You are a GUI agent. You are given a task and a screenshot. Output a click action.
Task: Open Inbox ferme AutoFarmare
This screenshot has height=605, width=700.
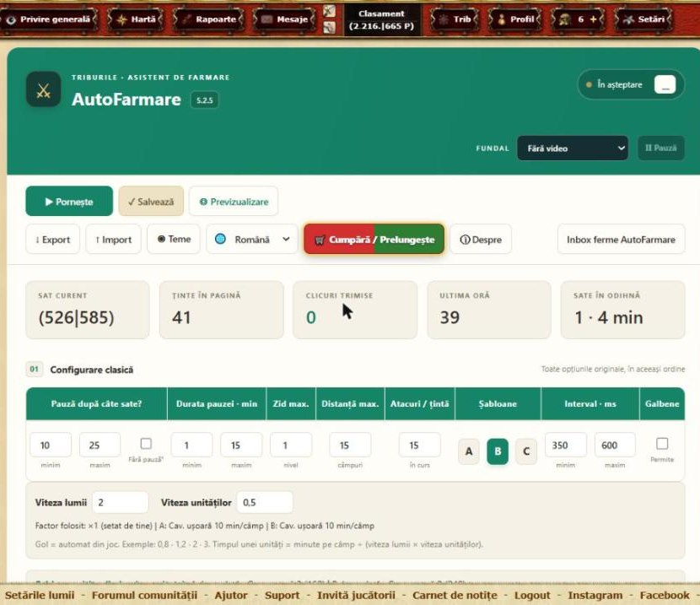coord(621,240)
